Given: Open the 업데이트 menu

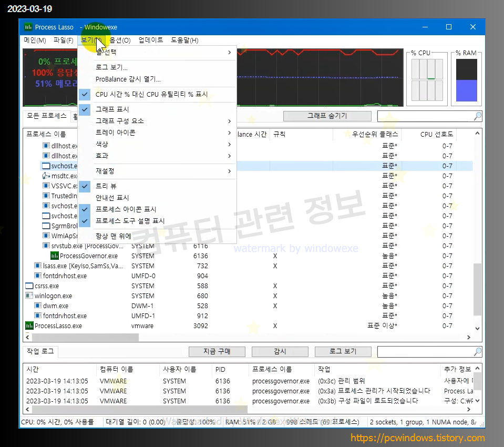Looking at the screenshot, I should click(x=151, y=40).
